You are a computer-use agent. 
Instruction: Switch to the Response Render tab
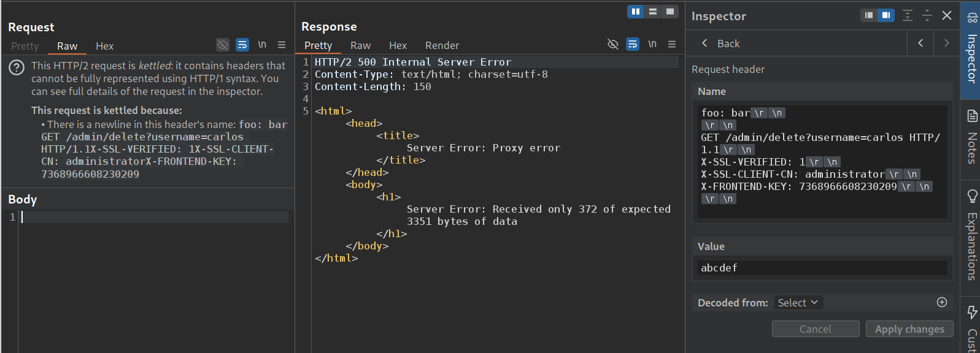point(442,45)
